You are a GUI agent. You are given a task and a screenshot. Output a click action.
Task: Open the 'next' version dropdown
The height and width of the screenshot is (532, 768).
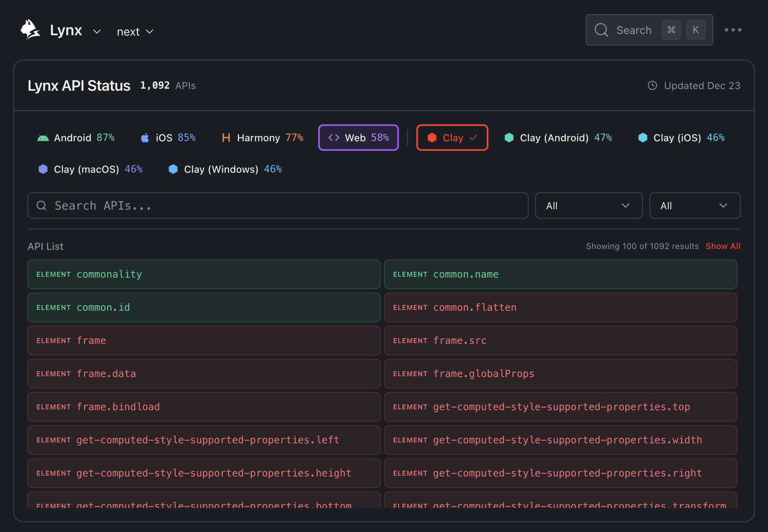coord(135,31)
